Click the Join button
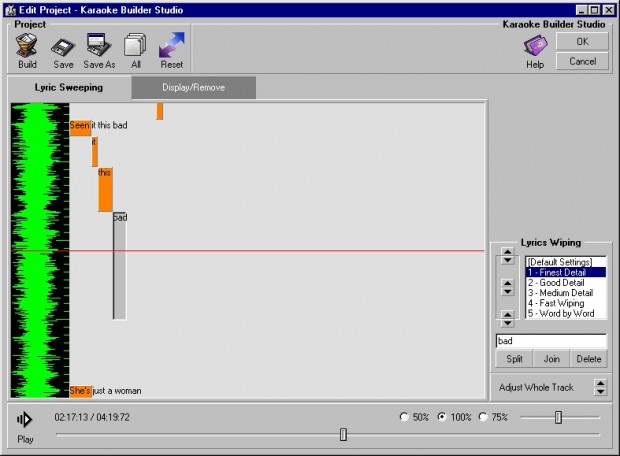The height and width of the screenshot is (456, 620). [x=551, y=359]
